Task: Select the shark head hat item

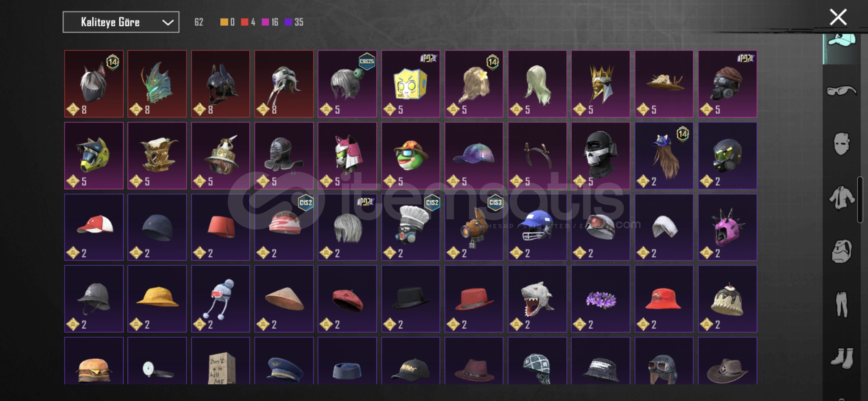Action: pyautogui.click(x=537, y=299)
